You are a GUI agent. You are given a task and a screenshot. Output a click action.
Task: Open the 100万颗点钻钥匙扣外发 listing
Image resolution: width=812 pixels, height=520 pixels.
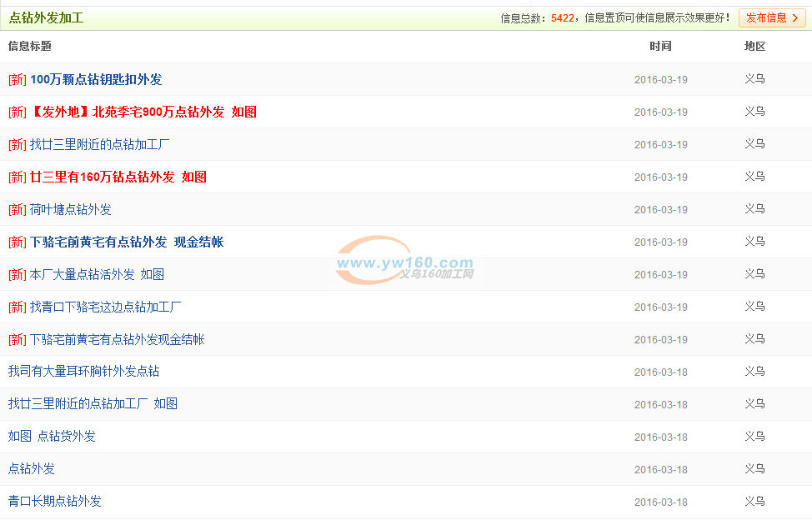[x=96, y=80]
